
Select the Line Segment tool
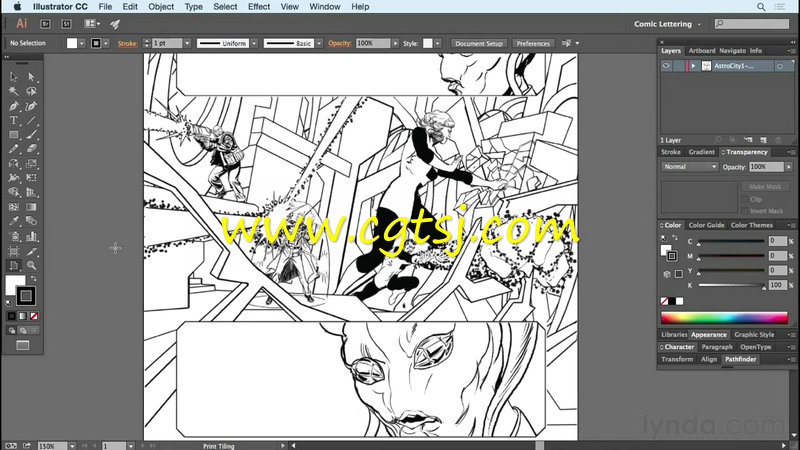coord(31,120)
